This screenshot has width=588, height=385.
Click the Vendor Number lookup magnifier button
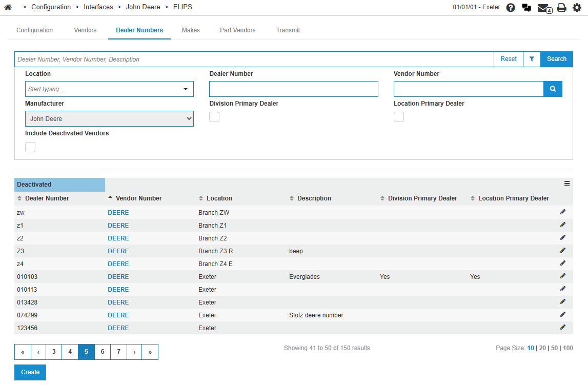pyautogui.click(x=553, y=89)
